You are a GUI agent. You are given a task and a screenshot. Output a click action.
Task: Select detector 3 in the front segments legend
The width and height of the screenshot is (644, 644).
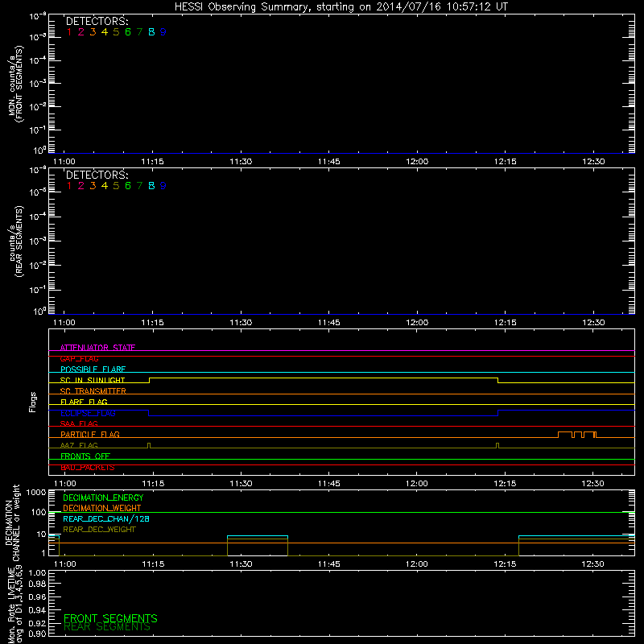pyautogui.click(x=93, y=32)
